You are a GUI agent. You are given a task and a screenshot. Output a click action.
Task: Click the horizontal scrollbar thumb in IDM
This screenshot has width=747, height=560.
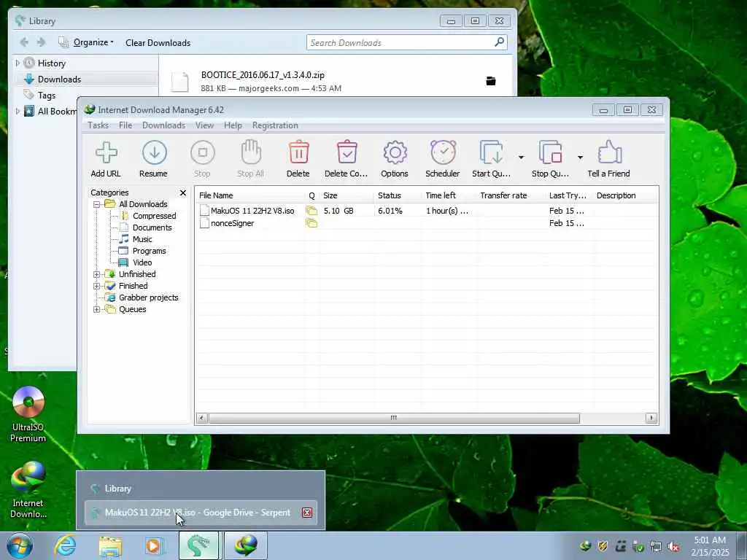394,418
